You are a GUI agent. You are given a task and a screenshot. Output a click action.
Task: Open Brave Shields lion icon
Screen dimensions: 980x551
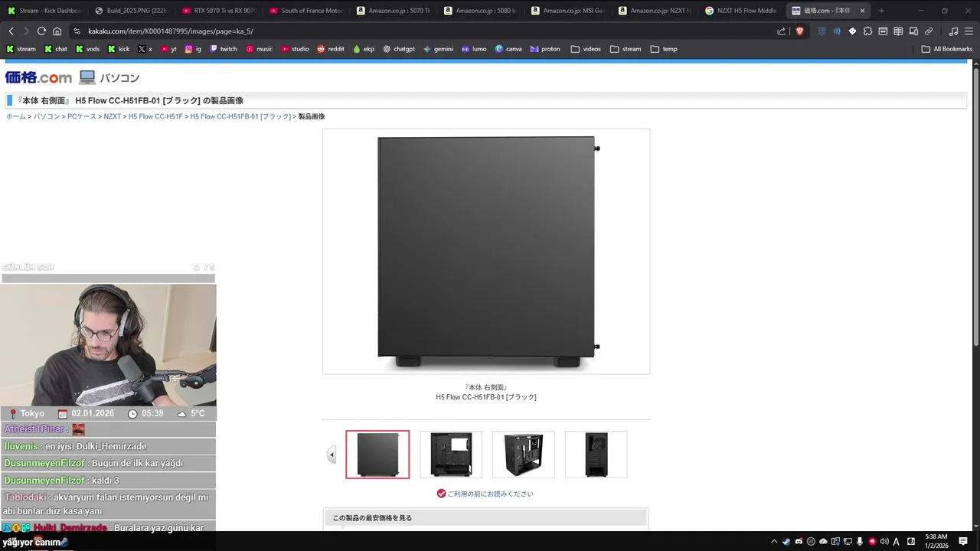pos(800,31)
